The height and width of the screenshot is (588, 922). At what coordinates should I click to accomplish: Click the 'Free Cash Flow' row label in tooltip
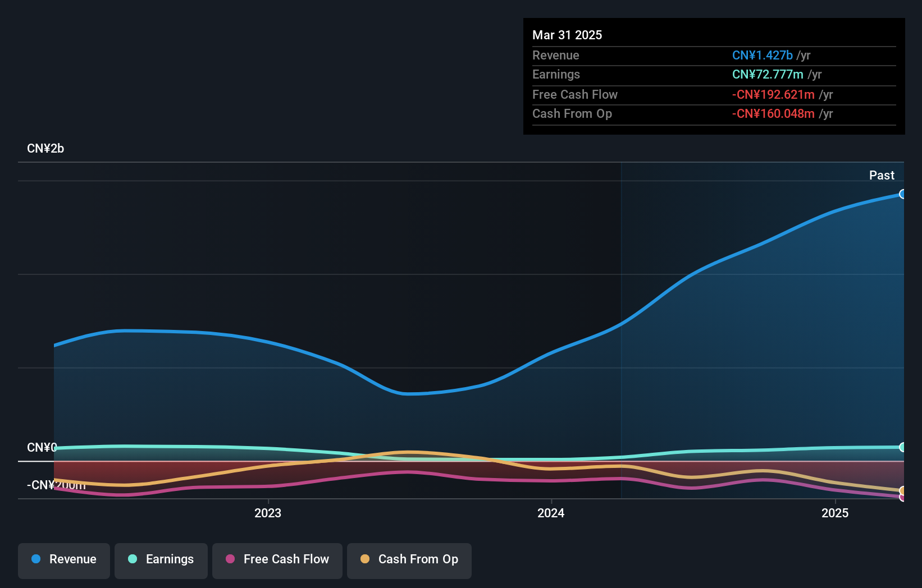[x=575, y=94]
